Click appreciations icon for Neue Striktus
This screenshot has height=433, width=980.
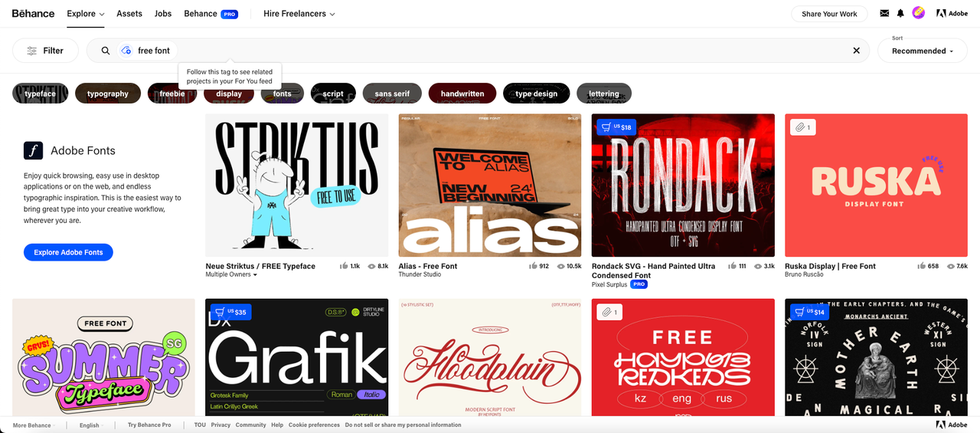pos(344,266)
